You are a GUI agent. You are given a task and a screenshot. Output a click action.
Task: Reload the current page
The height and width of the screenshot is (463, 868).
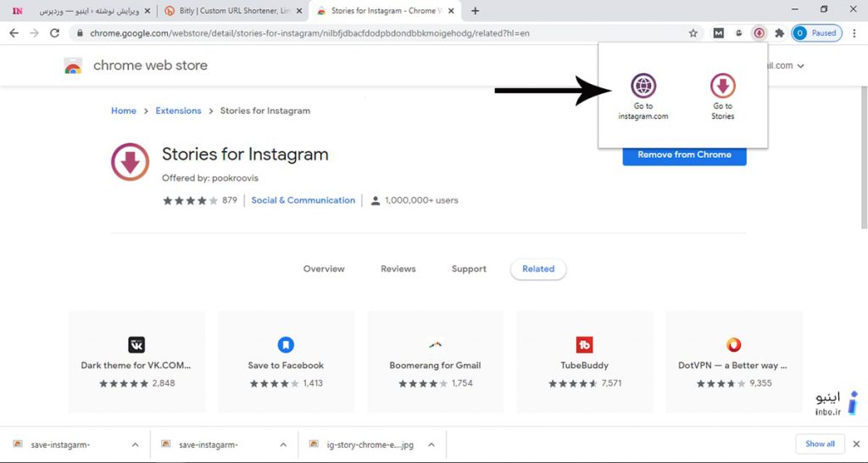(54, 33)
